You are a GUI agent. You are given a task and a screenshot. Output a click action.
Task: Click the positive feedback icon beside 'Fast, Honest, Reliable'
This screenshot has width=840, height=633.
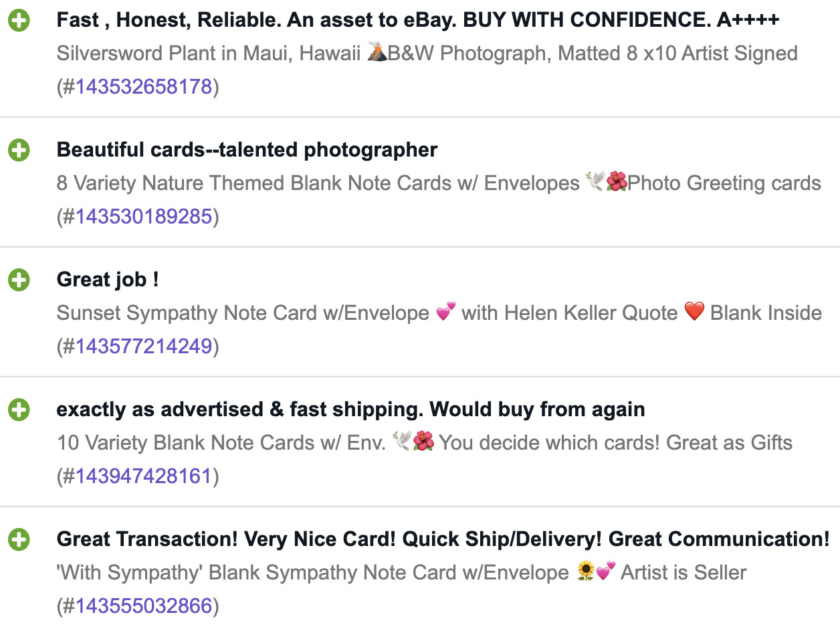click(19, 21)
